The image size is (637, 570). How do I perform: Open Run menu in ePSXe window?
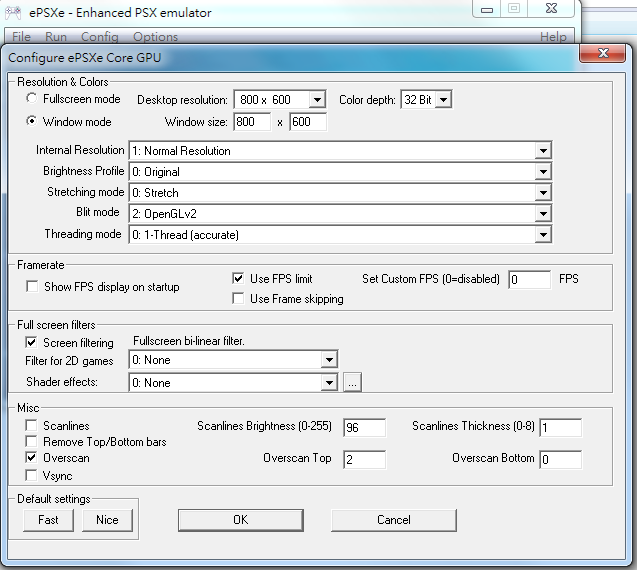pos(56,37)
